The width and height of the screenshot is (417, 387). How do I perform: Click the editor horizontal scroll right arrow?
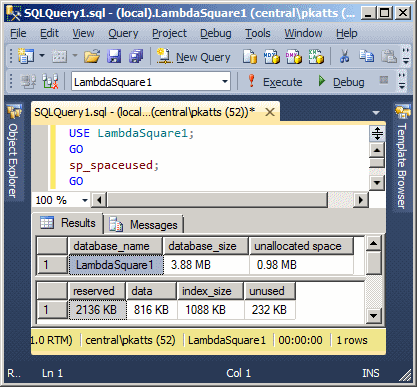360,200
